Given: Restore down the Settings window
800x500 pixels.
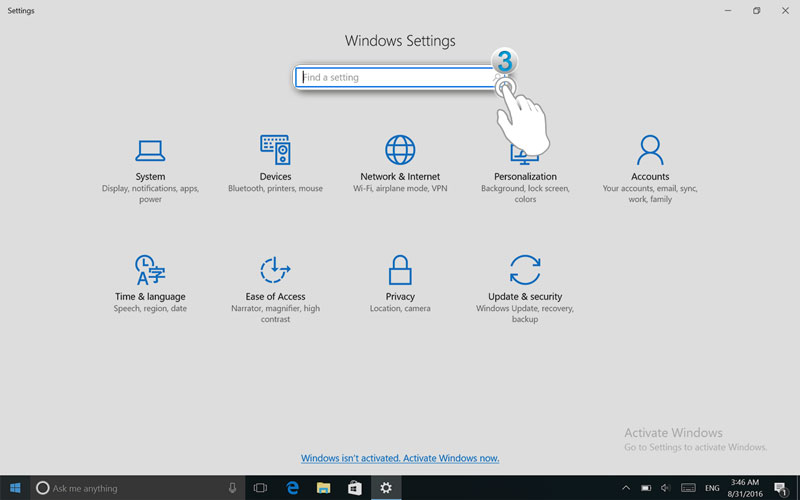Looking at the screenshot, I should pyautogui.click(x=757, y=10).
